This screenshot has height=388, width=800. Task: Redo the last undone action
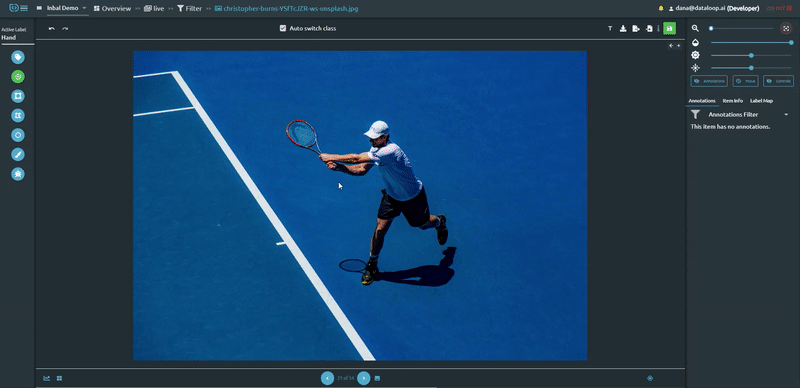coord(65,29)
